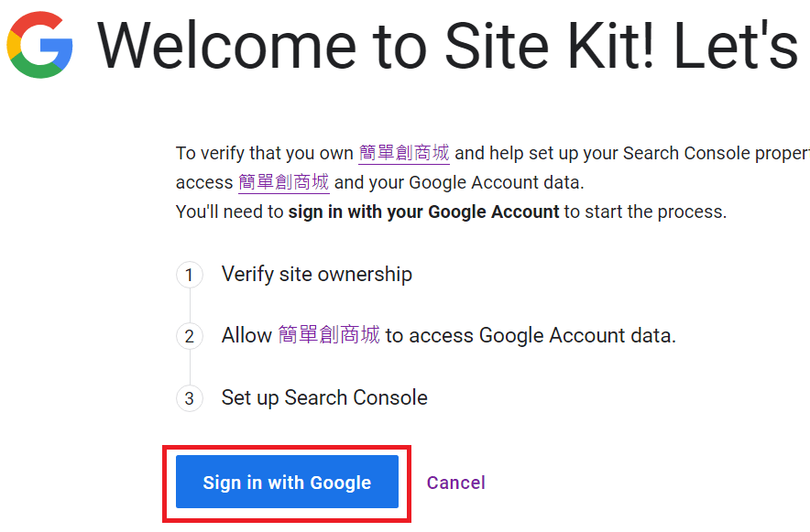Viewport: 810px width, 532px height.
Task: Click the "To verify that you own" text
Action: point(264,153)
